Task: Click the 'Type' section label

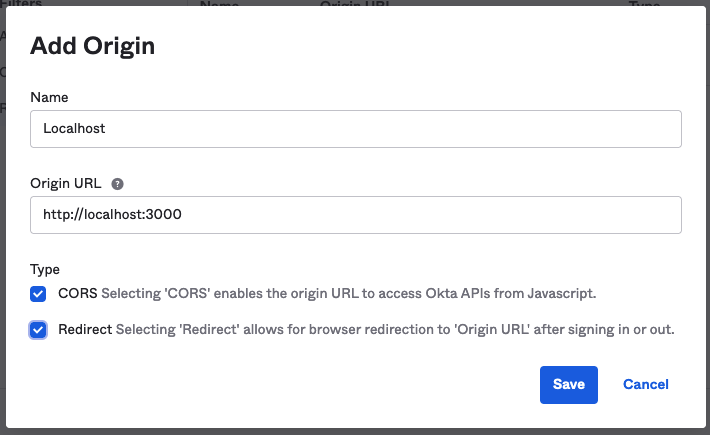Action: (x=45, y=269)
